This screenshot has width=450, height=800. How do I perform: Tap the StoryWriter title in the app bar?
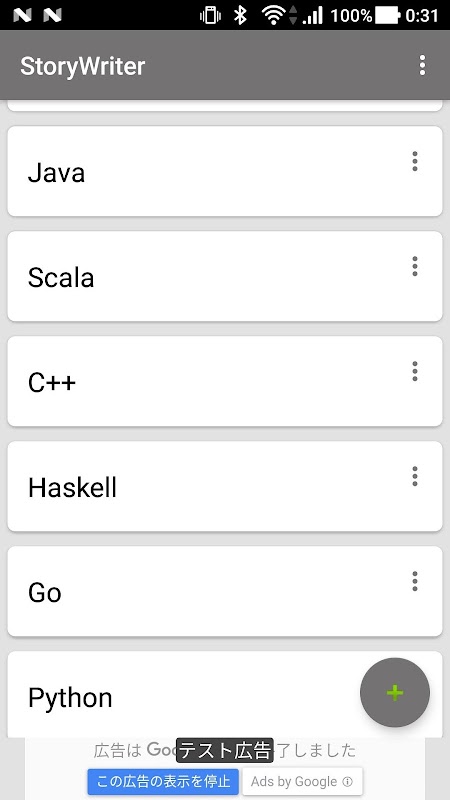point(83,66)
